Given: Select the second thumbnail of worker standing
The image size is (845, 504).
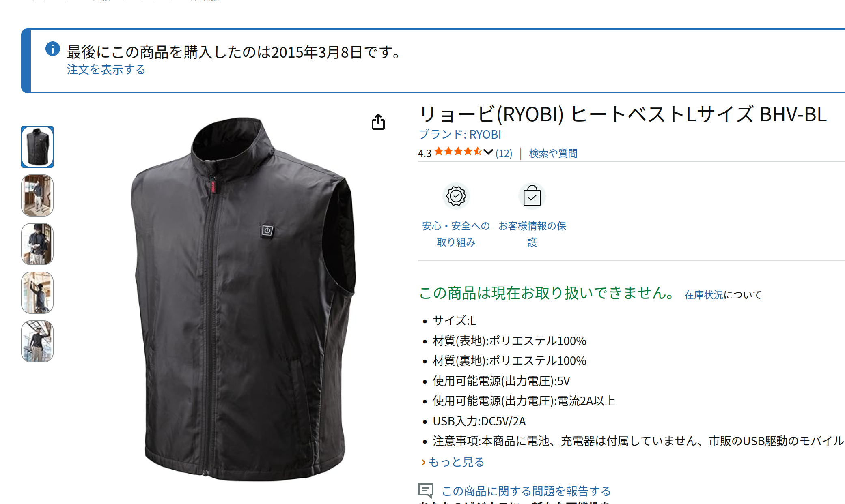Looking at the screenshot, I should (37, 195).
